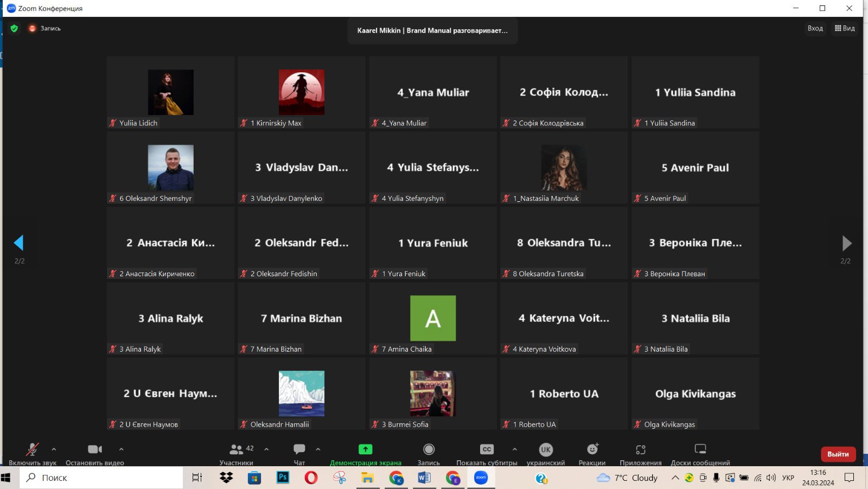Viewport: 868px width, 489px height.
Task: Open Microsoft Store from taskbar
Action: [254, 478]
